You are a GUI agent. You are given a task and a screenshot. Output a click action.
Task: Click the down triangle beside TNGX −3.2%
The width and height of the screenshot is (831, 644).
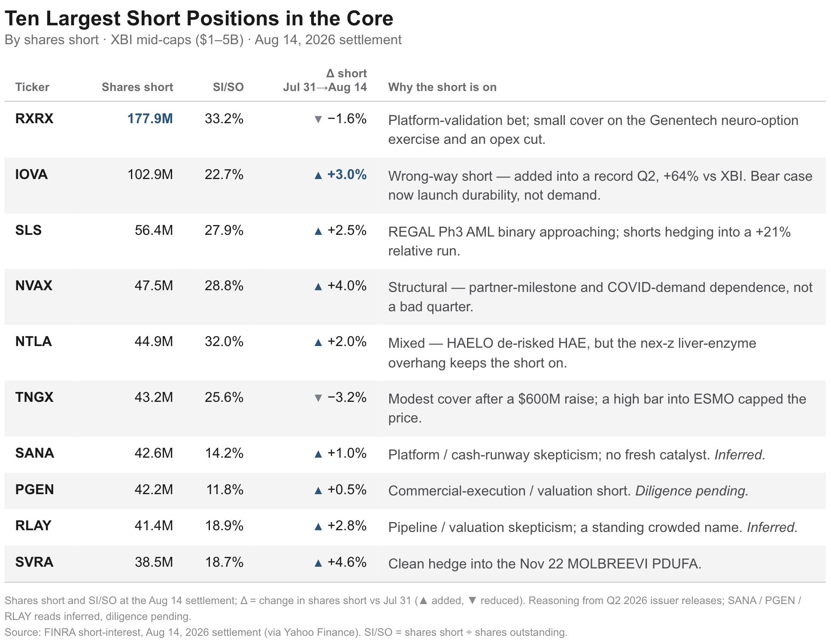click(318, 398)
